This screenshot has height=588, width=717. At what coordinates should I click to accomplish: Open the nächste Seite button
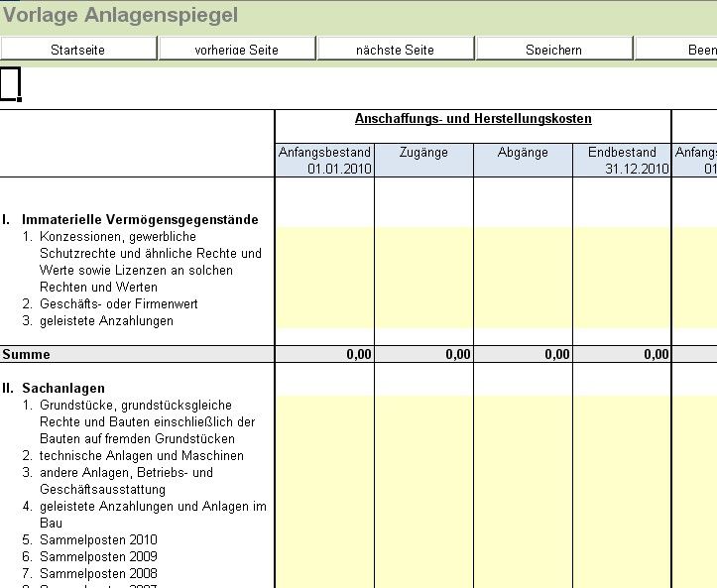click(396, 49)
